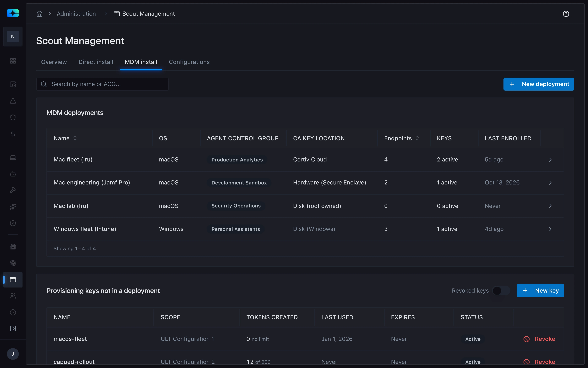Expand Windows fleet (Intune) row chevron

click(x=550, y=229)
